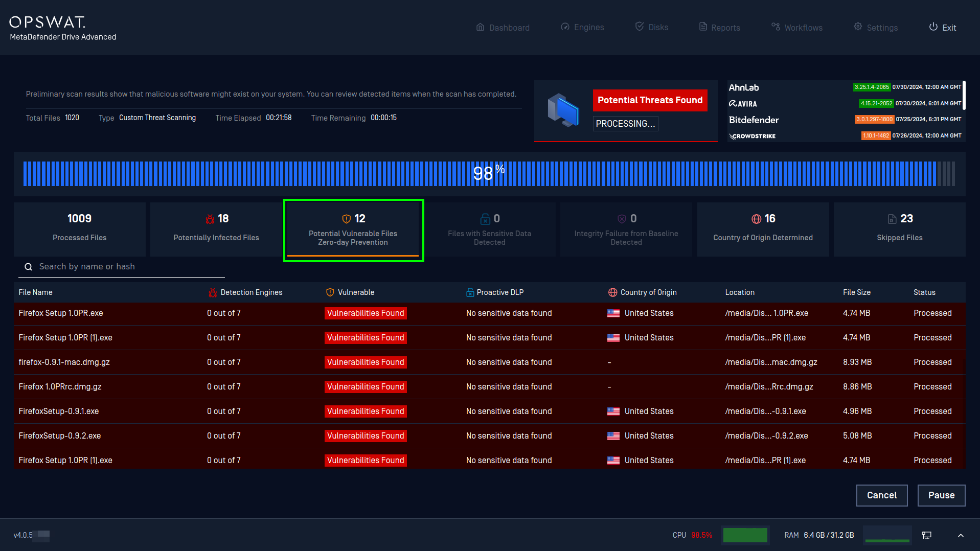Click the OPSWAT logo
980x551 pixels.
pyautogui.click(x=48, y=22)
